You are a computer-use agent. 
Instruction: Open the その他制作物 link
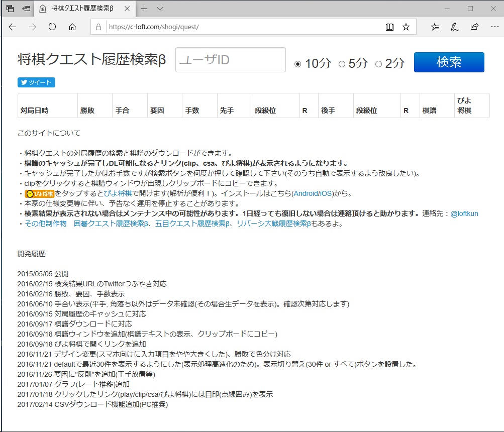click(x=46, y=224)
